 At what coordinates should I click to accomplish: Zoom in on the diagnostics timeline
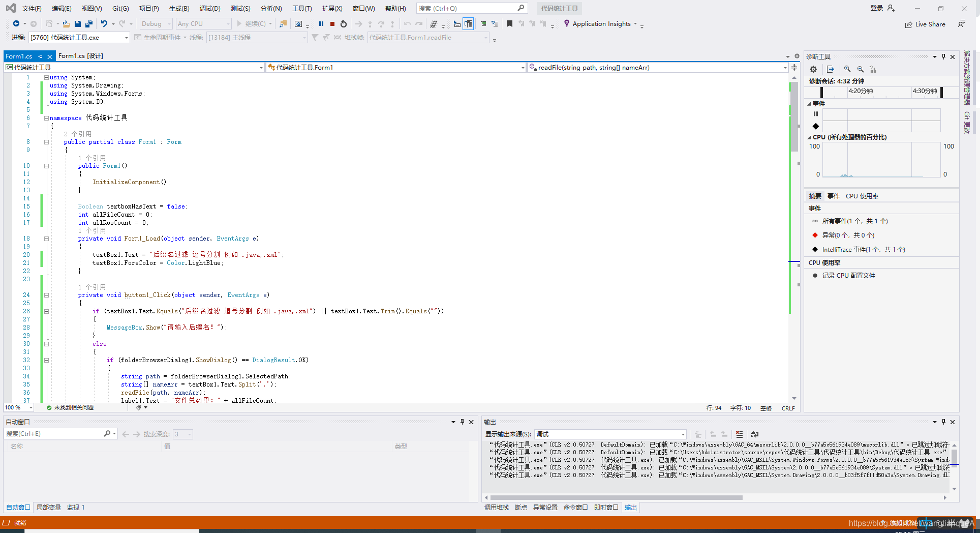click(x=847, y=69)
